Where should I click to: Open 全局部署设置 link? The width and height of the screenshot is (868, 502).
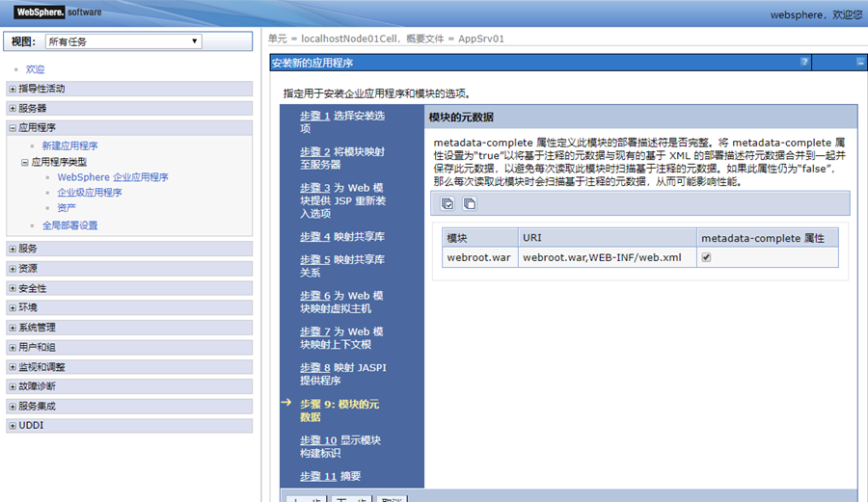click(69, 225)
